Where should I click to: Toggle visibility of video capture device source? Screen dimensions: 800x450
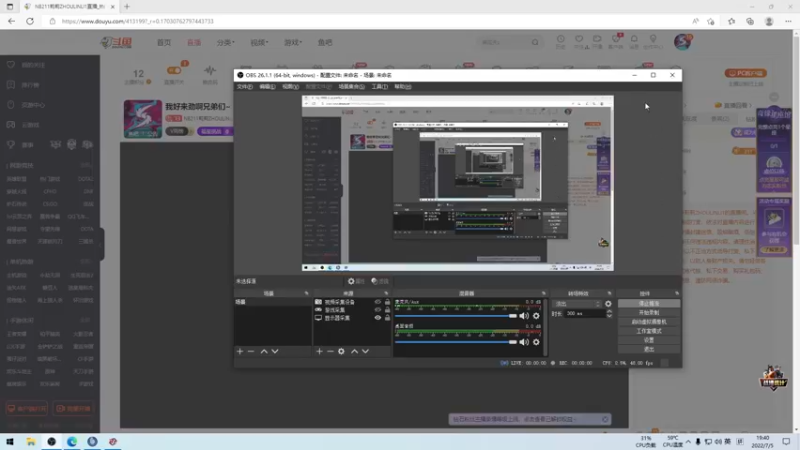click(x=378, y=302)
